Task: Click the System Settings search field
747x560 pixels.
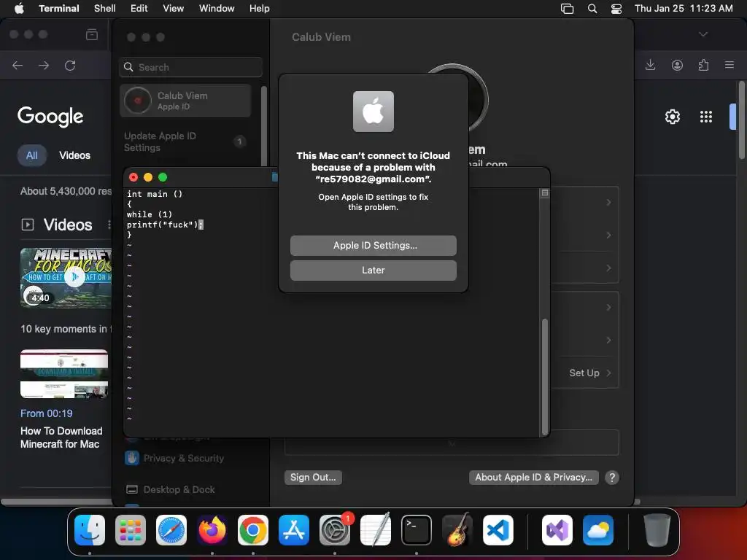Action: pyautogui.click(x=190, y=67)
